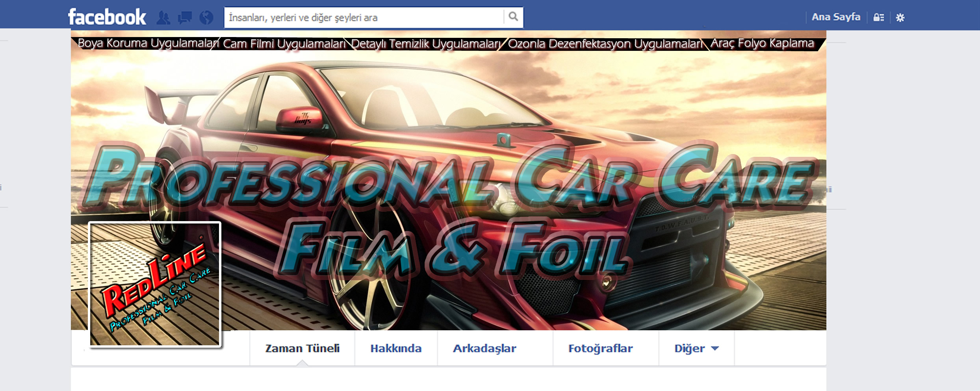The image size is (980, 391).
Task: Click the Facebook logo
Action: [107, 17]
